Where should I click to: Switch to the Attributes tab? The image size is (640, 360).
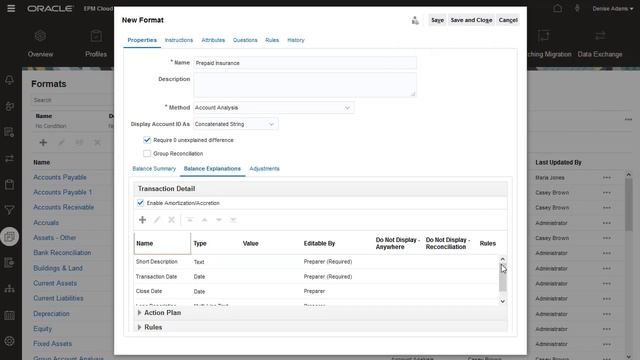pyautogui.click(x=213, y=40)
